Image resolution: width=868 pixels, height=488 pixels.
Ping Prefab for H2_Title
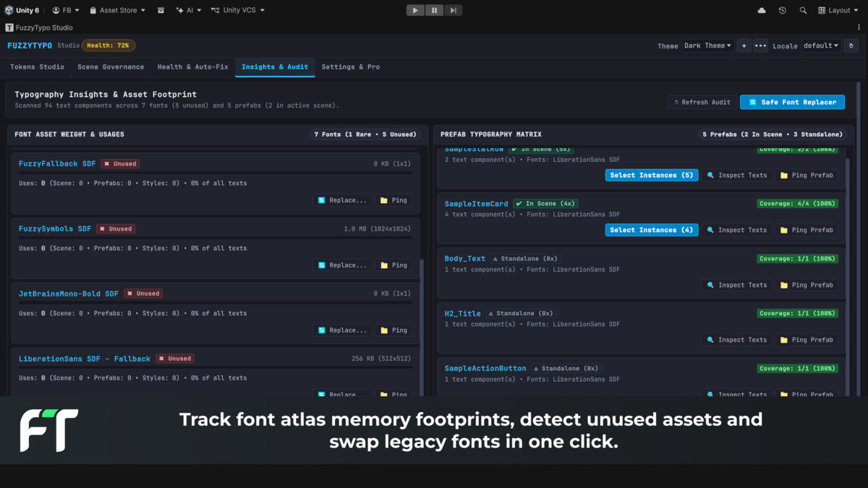tap(807, 340)
